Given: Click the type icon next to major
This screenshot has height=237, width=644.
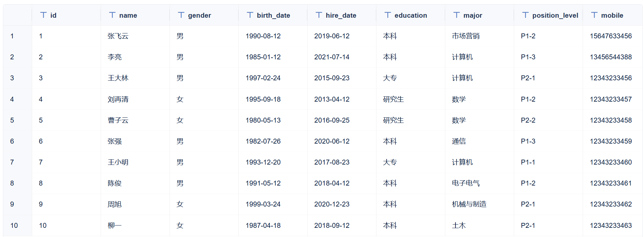Looking at the screenshot, I should [x=456, y=15].
